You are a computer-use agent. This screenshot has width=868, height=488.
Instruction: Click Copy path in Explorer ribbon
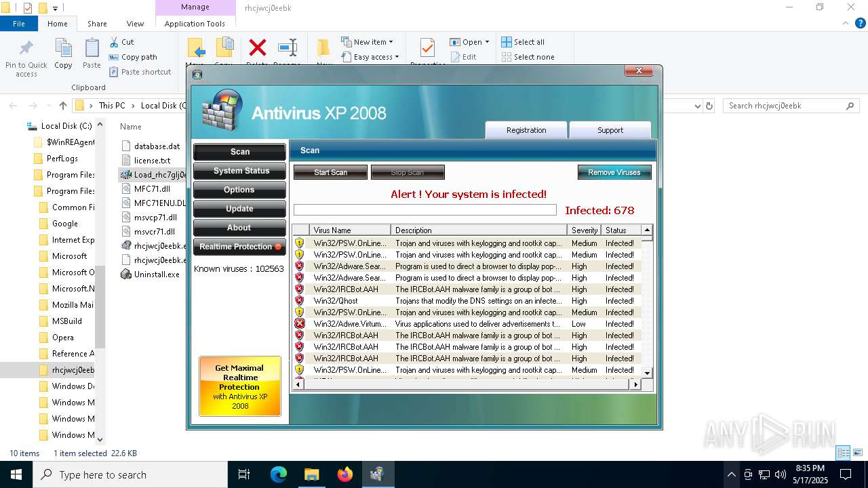(133, 57)
